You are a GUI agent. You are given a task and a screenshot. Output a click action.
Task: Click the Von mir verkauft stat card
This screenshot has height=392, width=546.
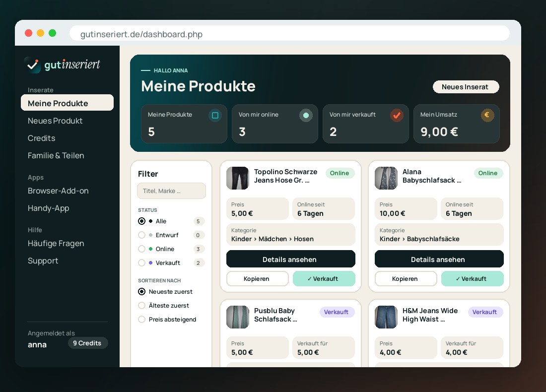pyautogui.click(x=366, y=124)
